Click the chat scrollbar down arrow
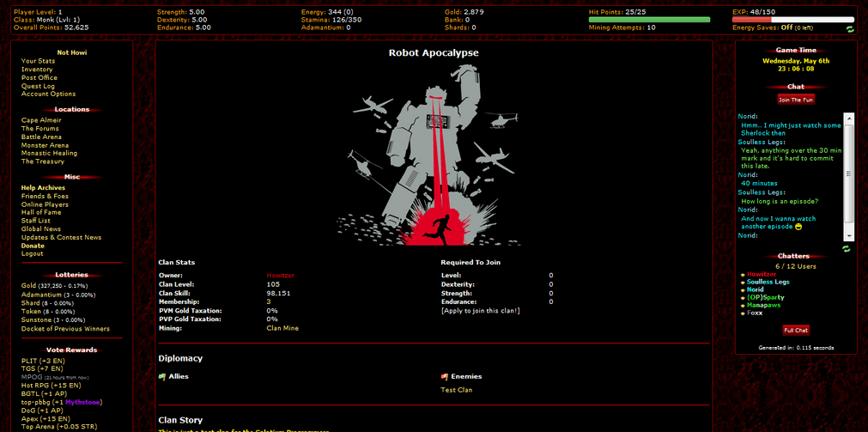Viewport: 868px width, 432px height. click(x=848, y=236)
